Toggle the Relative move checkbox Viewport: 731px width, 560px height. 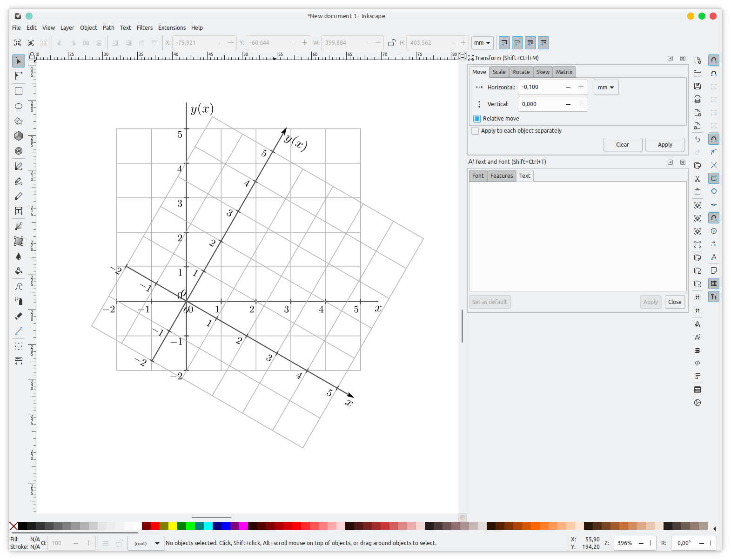pos(477,119)
